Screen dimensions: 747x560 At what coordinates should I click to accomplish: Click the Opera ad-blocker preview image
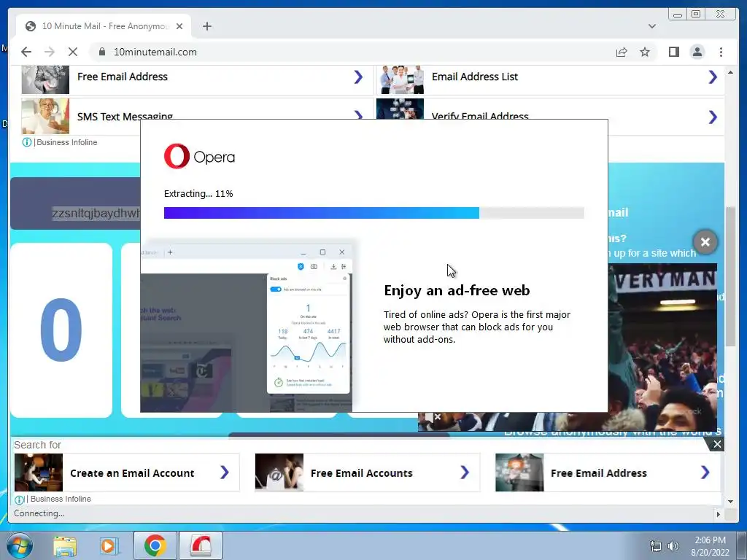246,327
